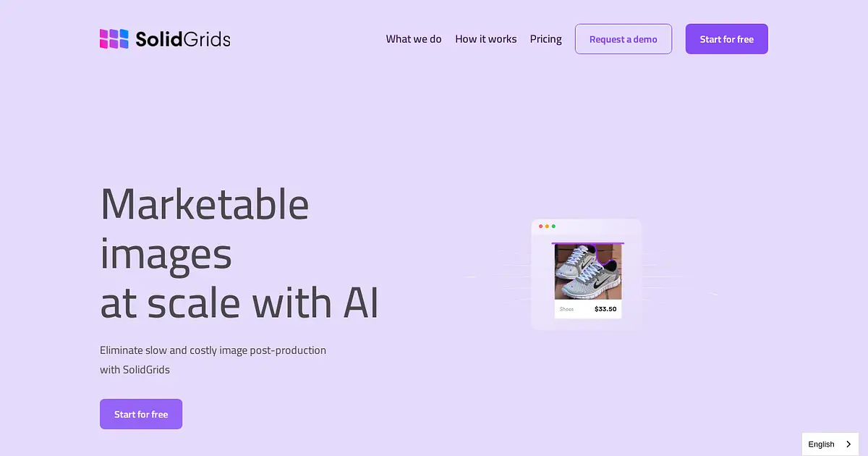Click the Request a demo button
This screenshot has height=456, width=868.
coord(624,39)
